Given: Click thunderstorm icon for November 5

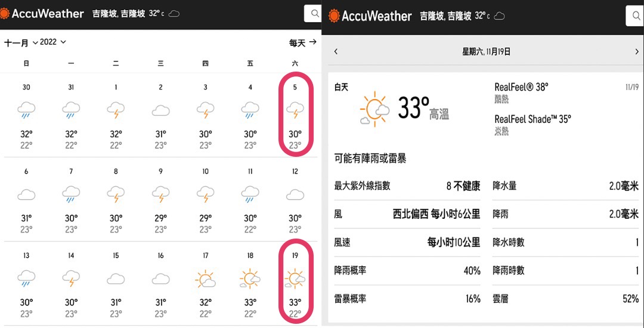Looking at the screenshot, I should [295, 110].
